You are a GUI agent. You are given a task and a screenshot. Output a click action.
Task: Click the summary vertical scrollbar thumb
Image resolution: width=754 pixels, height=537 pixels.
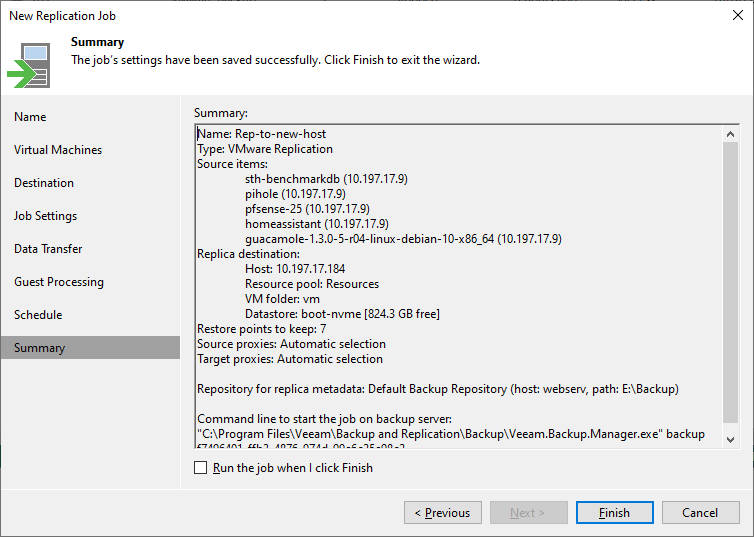(x=730, y=280)
